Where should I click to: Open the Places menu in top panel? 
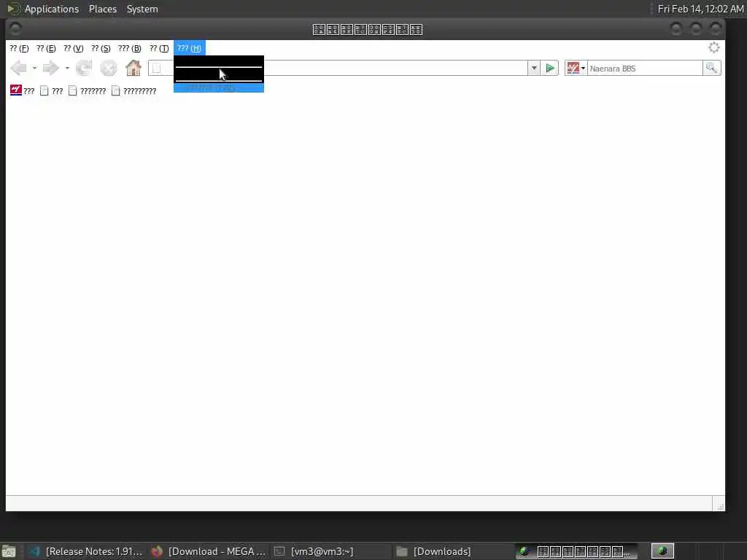103,9
